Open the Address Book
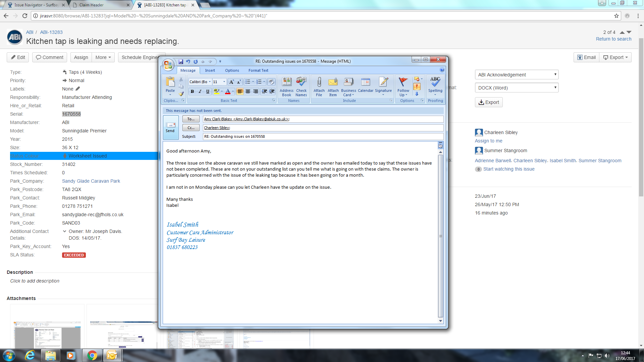The image size is (644, 362). (x=286, y=86)
